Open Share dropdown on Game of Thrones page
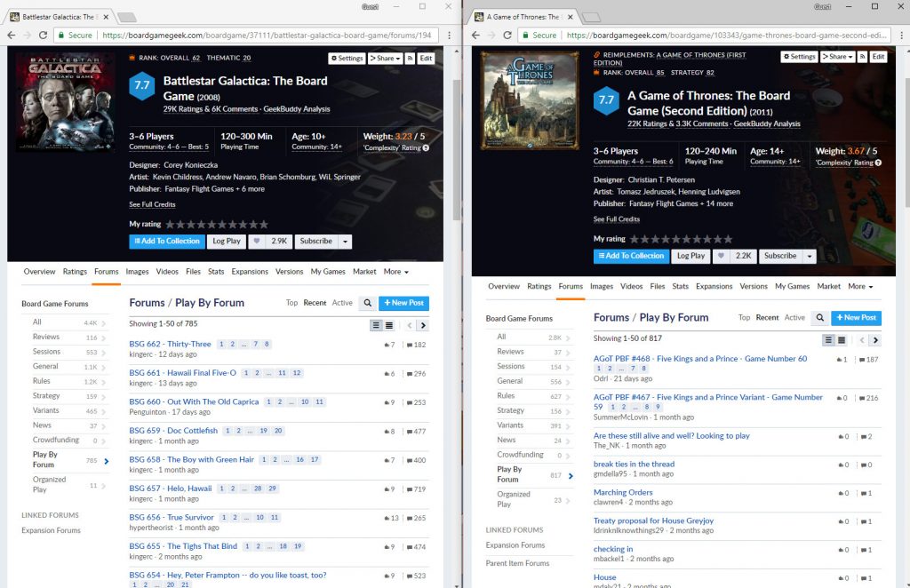Image resolution: width=910 pixels, height=588 pixels. [838, 56]
